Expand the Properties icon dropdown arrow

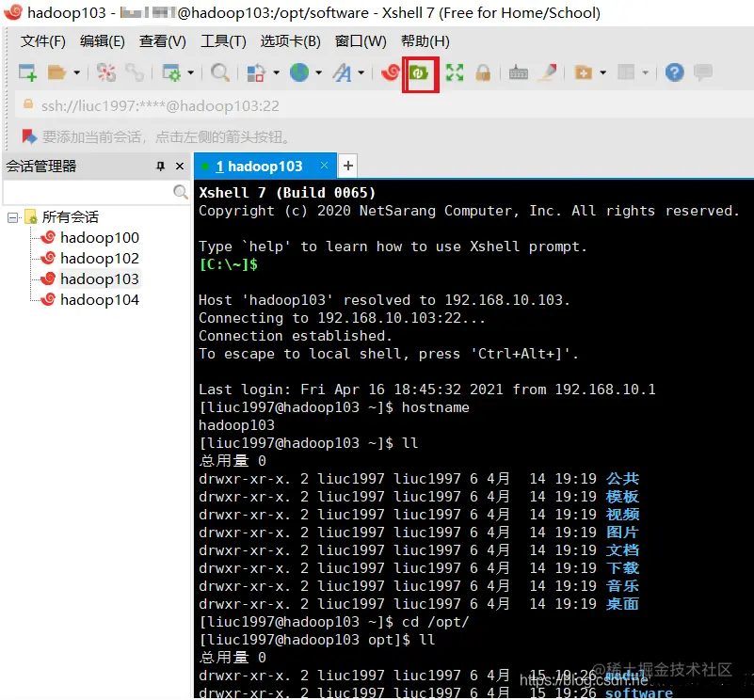(x=190, y=73)
